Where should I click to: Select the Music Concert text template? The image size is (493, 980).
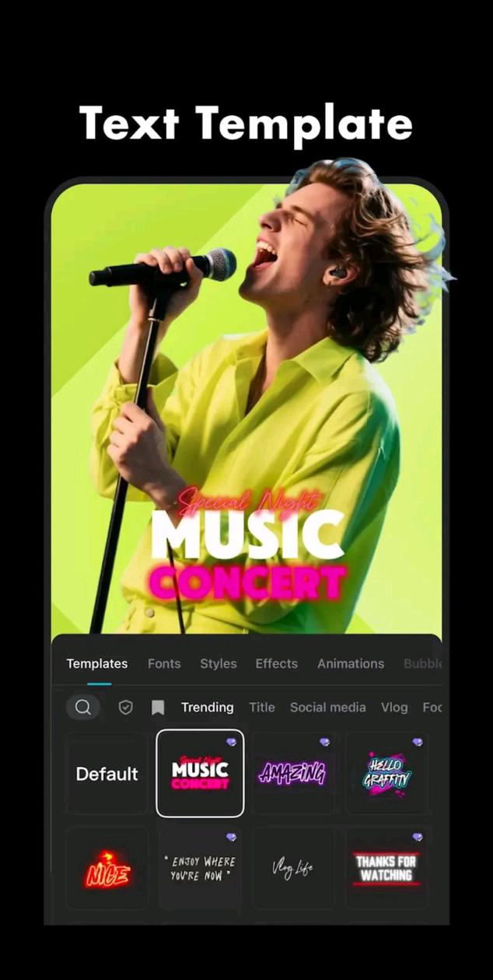[x=200, y=773]
